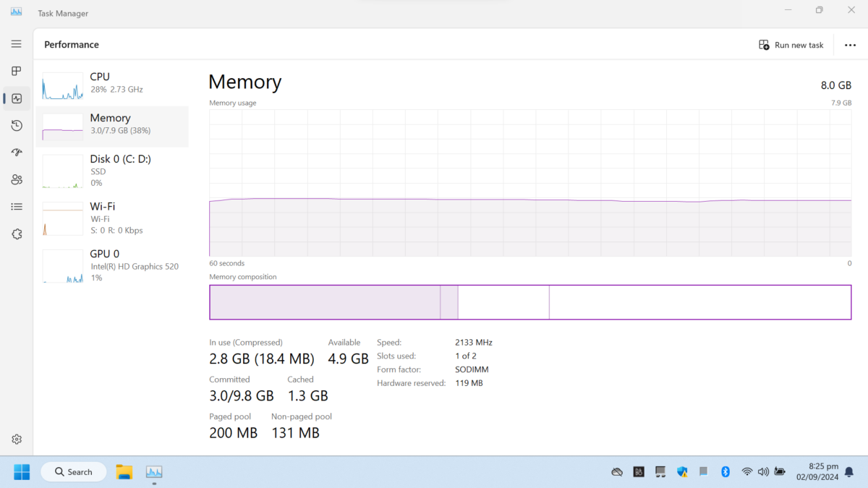Click the Hardware reserved 119 MB value
This screenshot has width=868, height=488.
469,383
